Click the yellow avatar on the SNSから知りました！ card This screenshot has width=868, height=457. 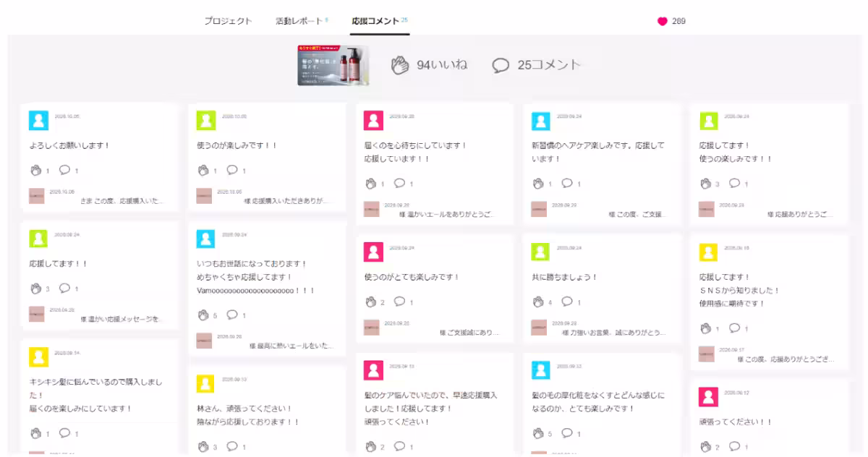(x=709, y=252)
